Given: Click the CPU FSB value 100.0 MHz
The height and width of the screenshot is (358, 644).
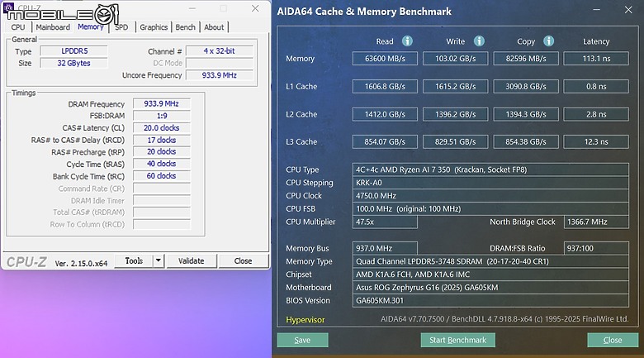Looking at the screenshot, I should [490, 208].
